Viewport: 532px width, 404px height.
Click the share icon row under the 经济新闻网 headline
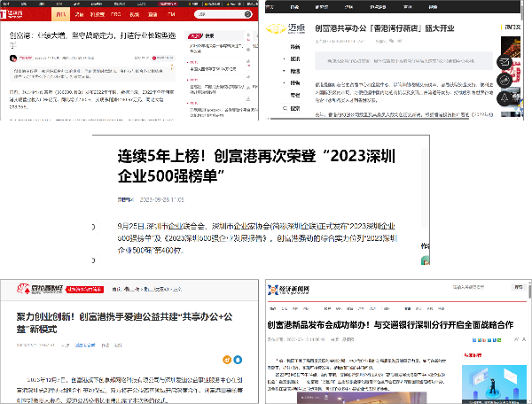pyautogui.click(x=487, y=340)
